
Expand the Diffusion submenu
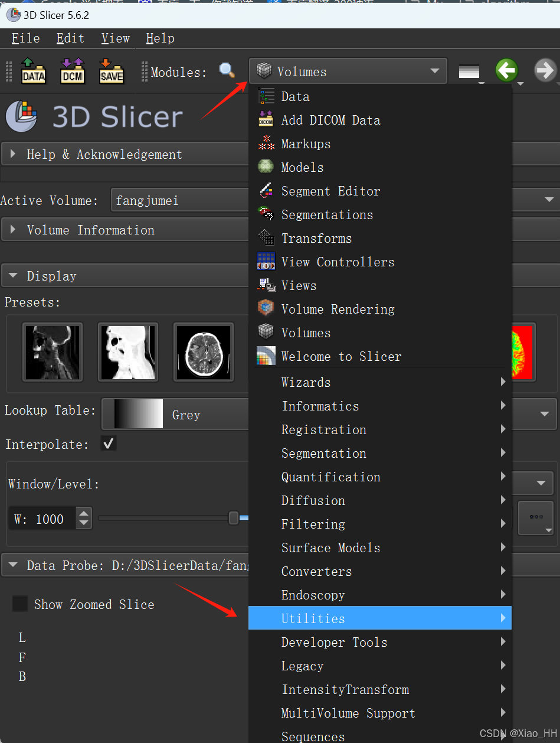380,500
